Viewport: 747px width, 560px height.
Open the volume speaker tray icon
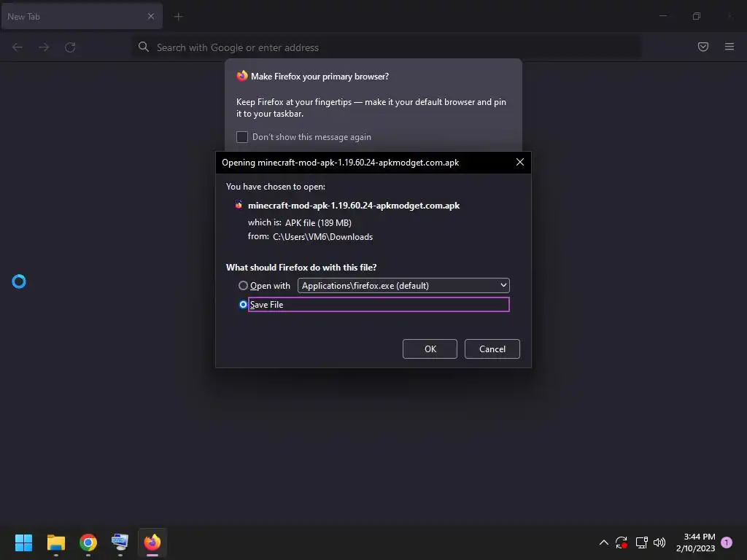point(659,542)
